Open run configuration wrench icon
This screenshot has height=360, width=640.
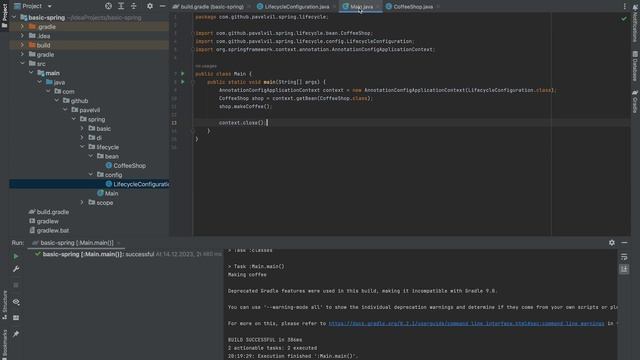click(x=16, y=269)
